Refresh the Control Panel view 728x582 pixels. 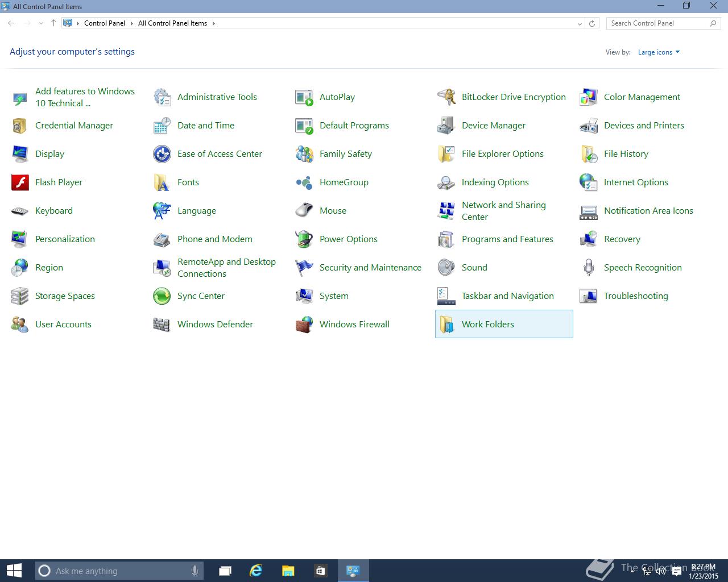(592, 23)
